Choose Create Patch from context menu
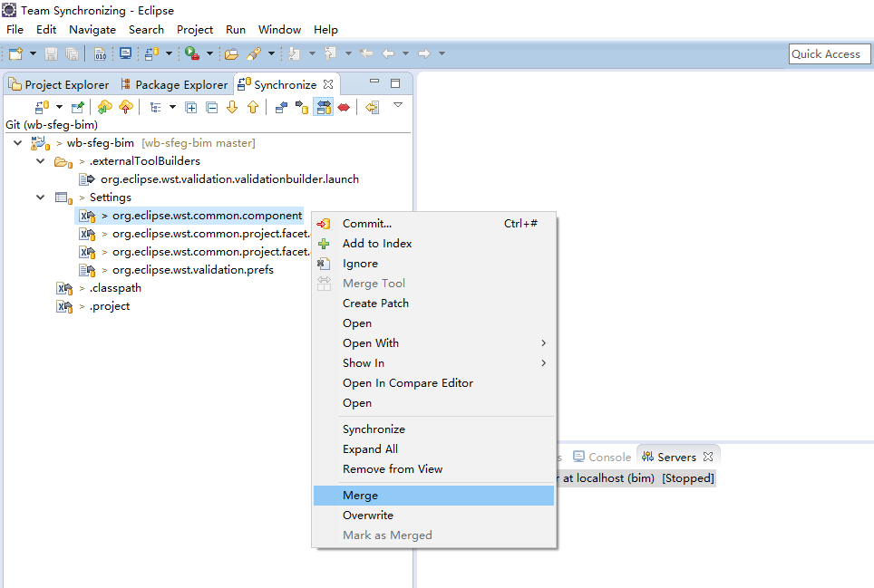Viewport: 874px width, 588px height. click(x=433, y=304)
